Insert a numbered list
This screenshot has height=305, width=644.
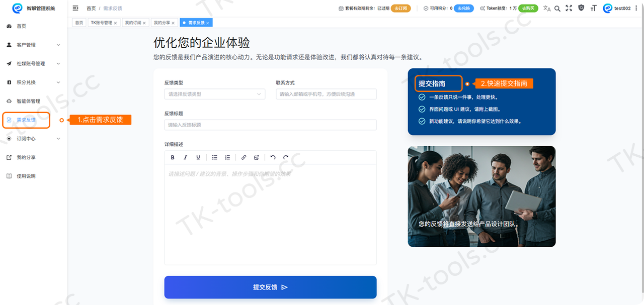point(227,157)
